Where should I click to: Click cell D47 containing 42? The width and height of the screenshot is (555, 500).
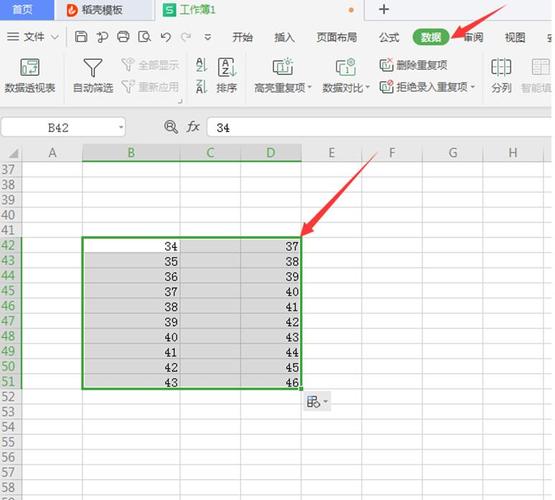(x=271, y=321)
